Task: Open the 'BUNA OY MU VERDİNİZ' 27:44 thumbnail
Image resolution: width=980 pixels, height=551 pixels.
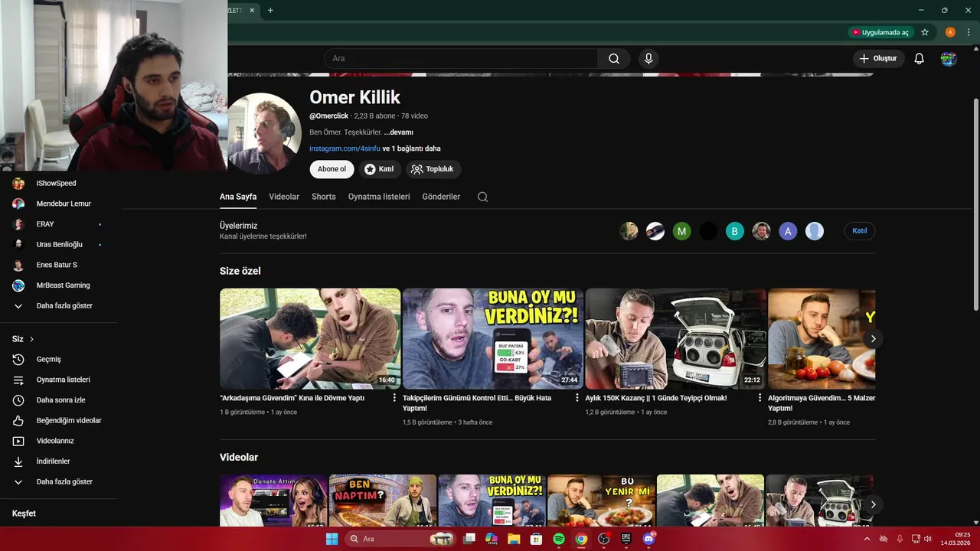Action: (x=493, y=339)
